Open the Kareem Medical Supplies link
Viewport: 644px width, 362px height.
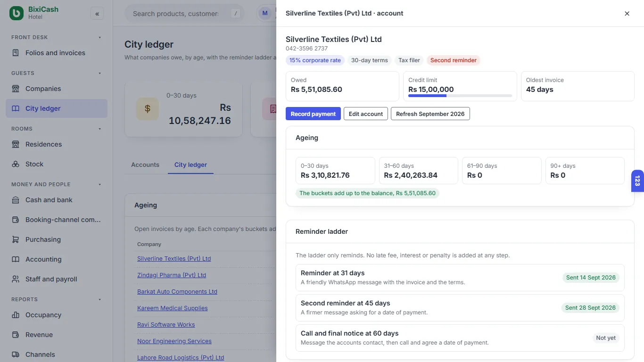coord(173,308)
